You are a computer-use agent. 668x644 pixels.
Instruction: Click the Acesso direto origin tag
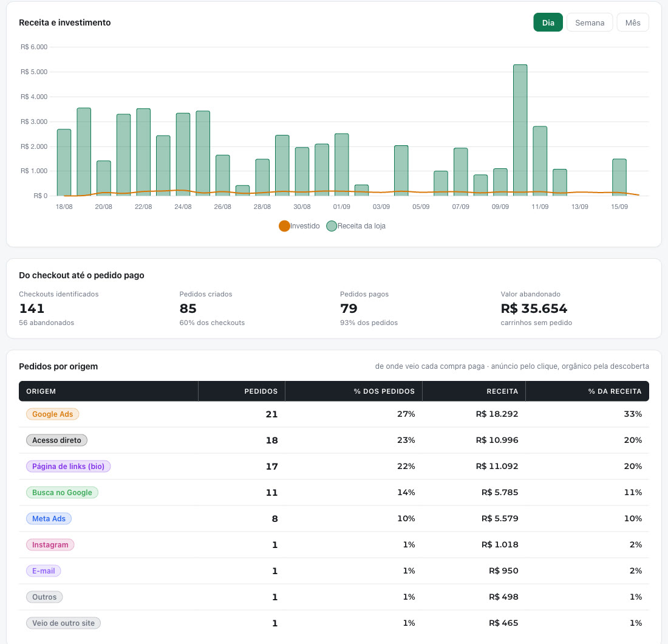pyautogui.click(x=56, y=440)
